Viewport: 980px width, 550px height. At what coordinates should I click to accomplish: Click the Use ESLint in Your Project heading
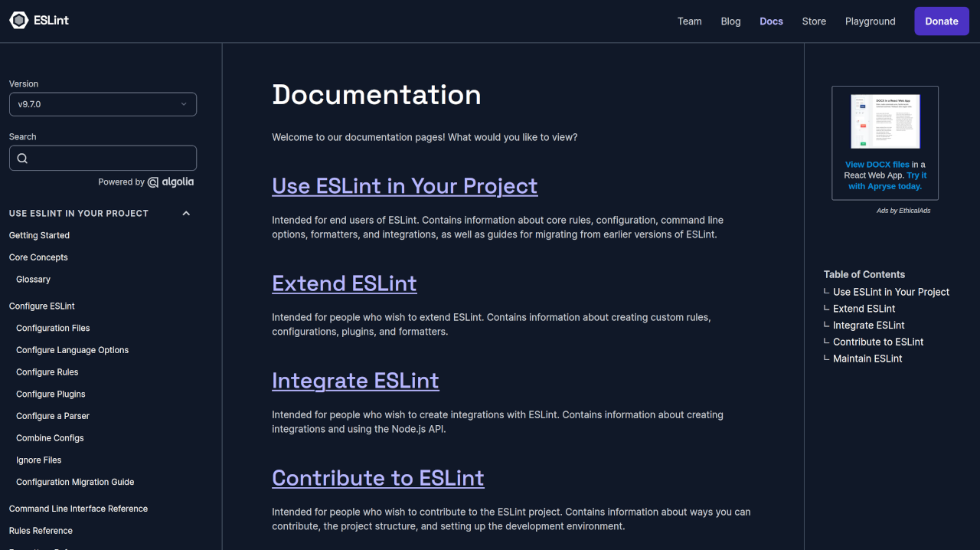(x=405, y=186)
